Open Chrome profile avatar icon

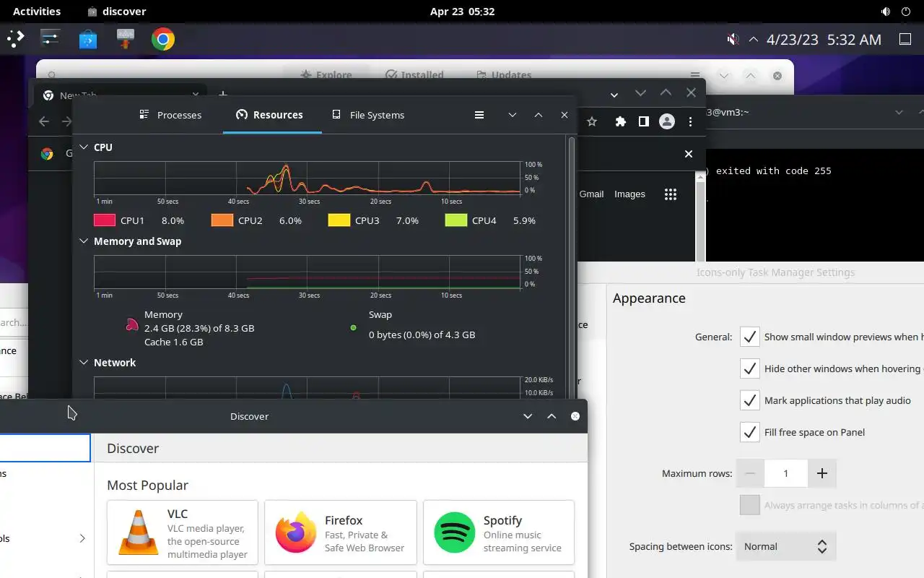coord(667,121)
